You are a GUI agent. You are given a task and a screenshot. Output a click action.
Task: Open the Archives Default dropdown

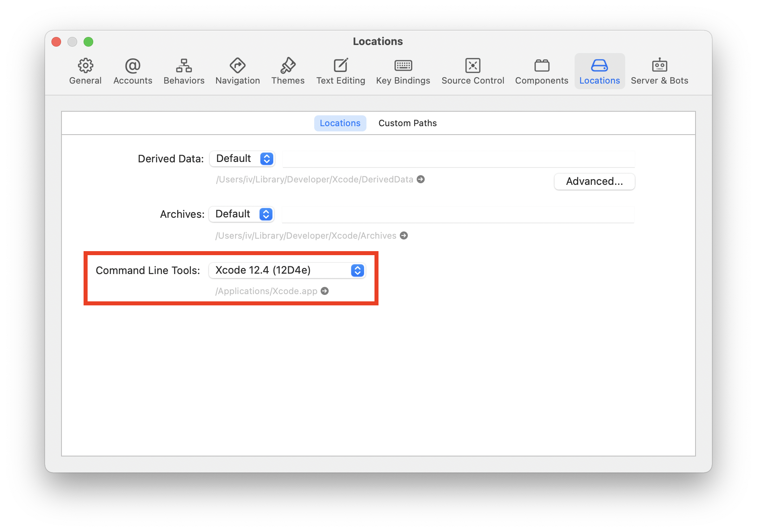click(x=241, y=214)
